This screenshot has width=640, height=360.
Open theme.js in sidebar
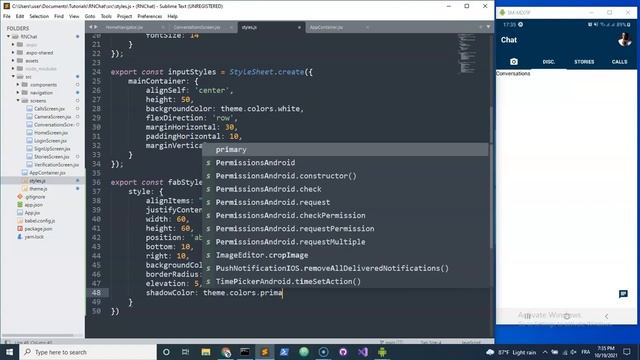click(x=38, y=189)
